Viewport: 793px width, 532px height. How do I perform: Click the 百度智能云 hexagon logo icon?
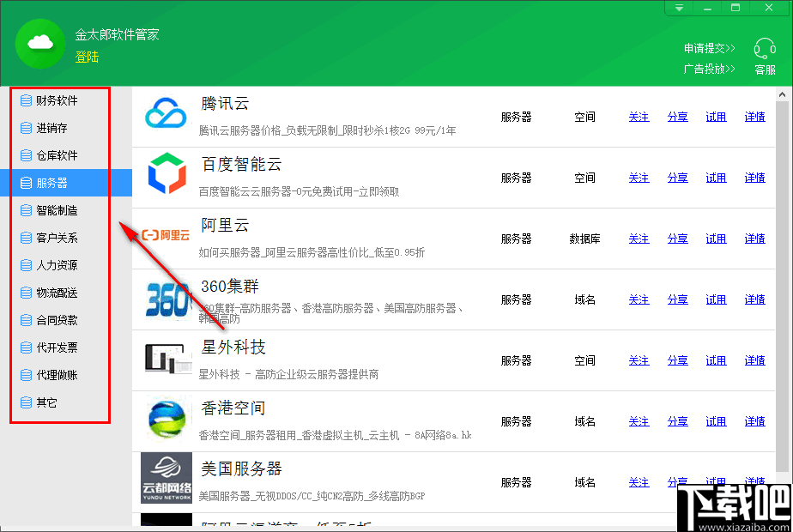tap(166, 173)
